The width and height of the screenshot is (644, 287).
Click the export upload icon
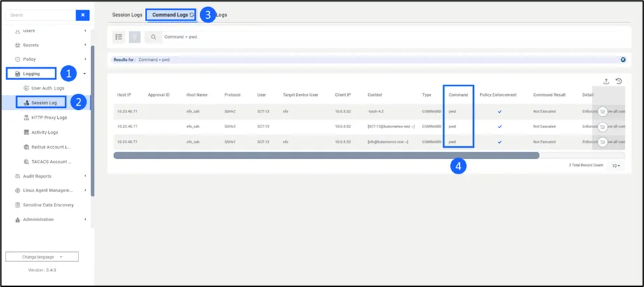605,81
